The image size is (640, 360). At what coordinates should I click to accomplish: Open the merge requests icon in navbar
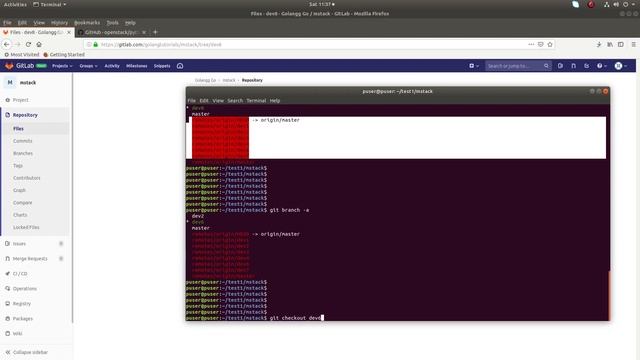coord(573,66)
